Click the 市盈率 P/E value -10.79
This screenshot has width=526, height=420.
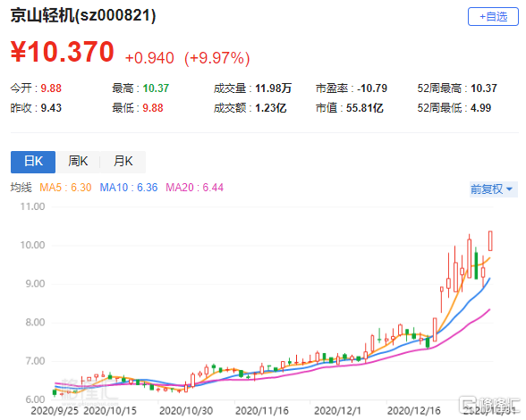click(x=372, y=88)
